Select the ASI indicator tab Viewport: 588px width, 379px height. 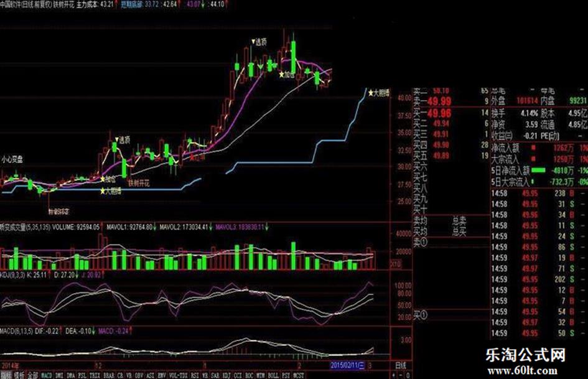point(151,375)
